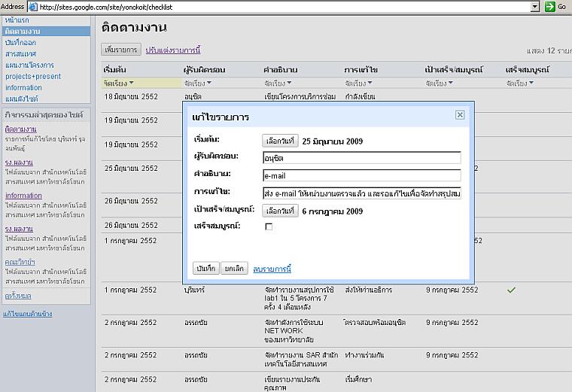Click the เพิ่มรายการ add item button

(x=121, y=50)
